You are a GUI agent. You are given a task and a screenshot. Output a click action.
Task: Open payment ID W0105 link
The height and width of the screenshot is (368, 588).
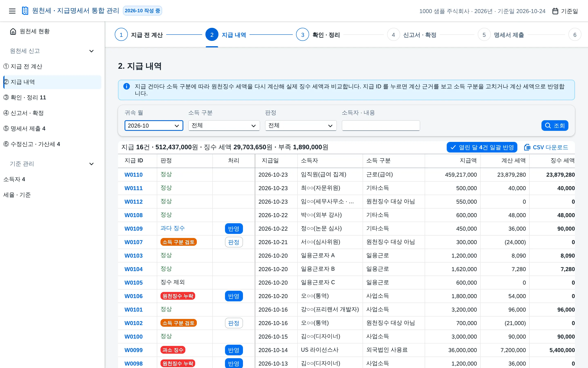(x=133, y=283)
